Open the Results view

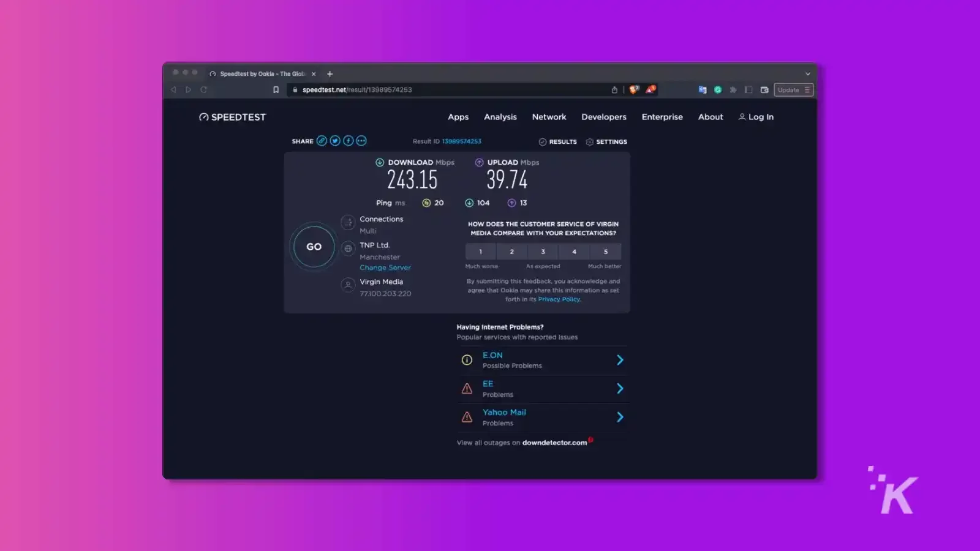click(557, 141)
